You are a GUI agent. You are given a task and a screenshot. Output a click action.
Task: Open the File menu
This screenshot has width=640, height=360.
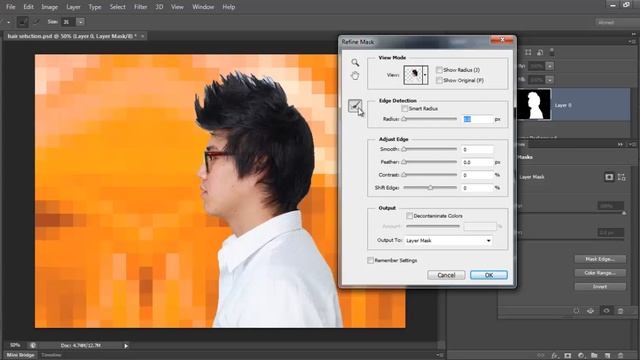tap(11, 7)
